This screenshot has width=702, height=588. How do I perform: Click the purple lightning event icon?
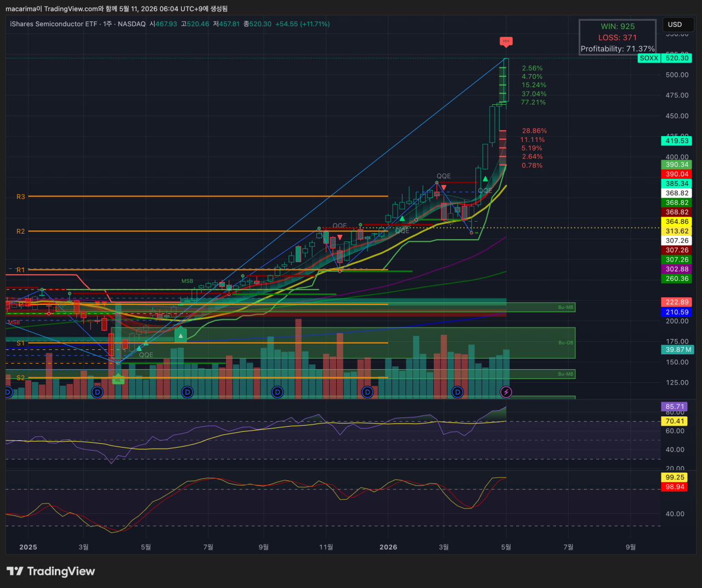point(506,392)
